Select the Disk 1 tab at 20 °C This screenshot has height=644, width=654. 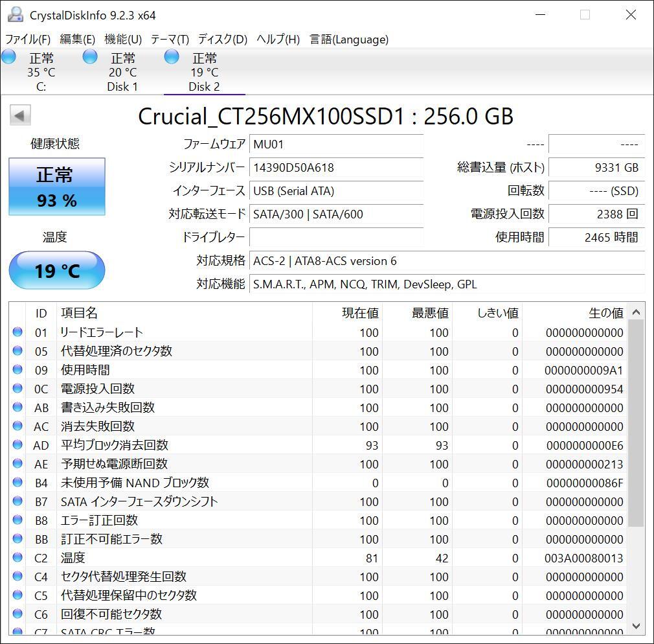122,72
